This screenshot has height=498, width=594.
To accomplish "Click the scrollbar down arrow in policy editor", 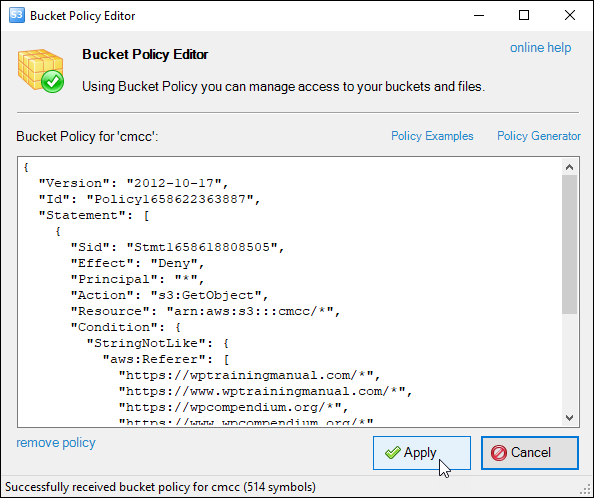I will [569, 418].
